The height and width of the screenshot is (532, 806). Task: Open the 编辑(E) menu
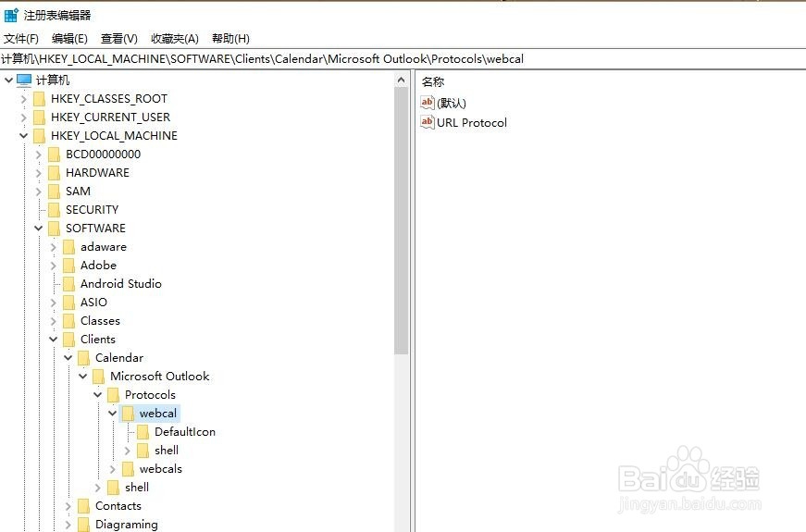[x=69, y=39]
